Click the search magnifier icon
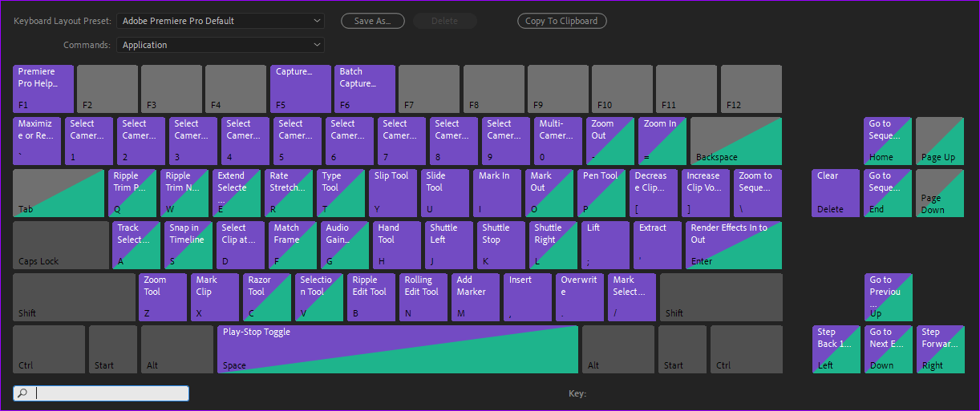 (22, 393)
